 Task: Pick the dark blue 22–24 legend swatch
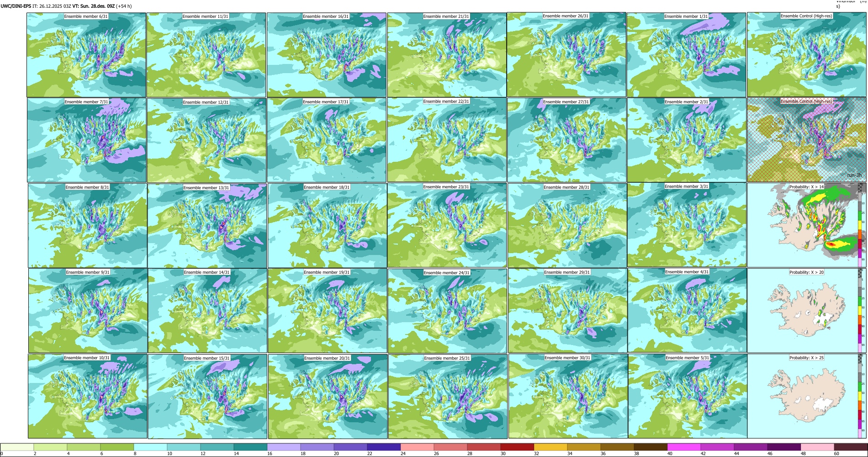(x=384, y=447)
